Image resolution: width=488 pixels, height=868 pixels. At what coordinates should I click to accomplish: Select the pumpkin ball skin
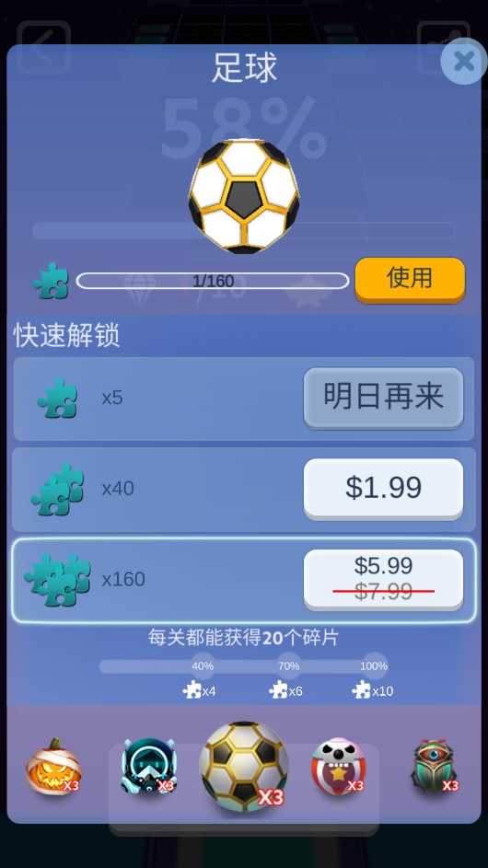[x=53, y=768]
